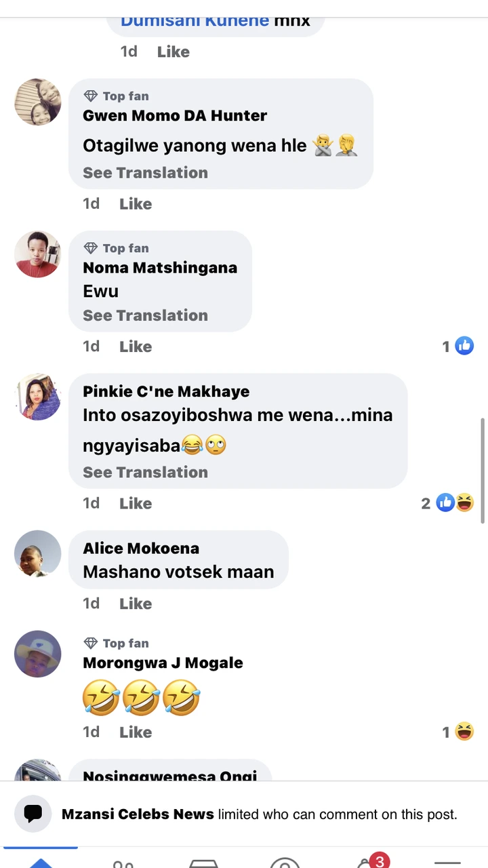Open the Marketplace icon in bottom bar
Image resolution: width=488 pixels, height=868 pixels.
[203, 863]
